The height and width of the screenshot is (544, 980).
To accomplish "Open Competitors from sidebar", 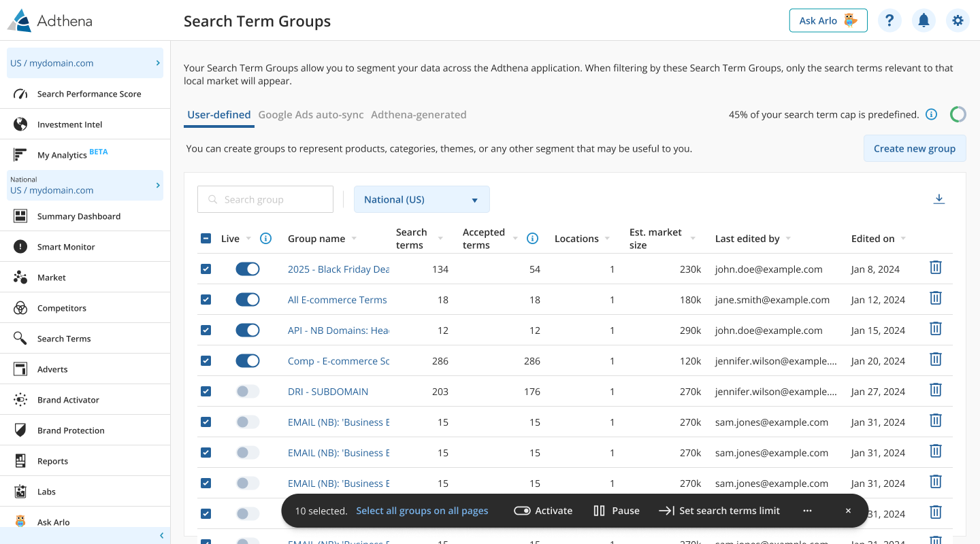I will pyautogui.click(x=61, y=308).
